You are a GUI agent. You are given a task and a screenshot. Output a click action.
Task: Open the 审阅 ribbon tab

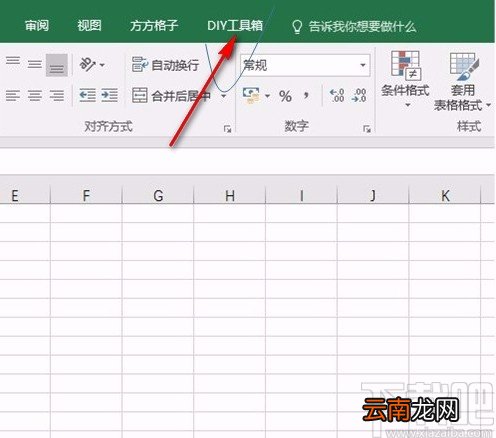pyautogui.click(x=37, y=26)
